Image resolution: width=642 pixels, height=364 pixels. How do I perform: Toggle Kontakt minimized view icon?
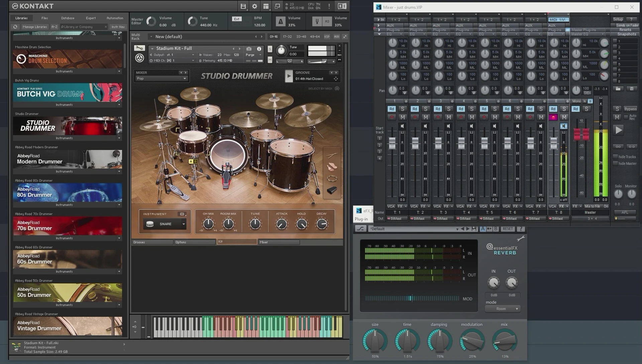point(277,6)
